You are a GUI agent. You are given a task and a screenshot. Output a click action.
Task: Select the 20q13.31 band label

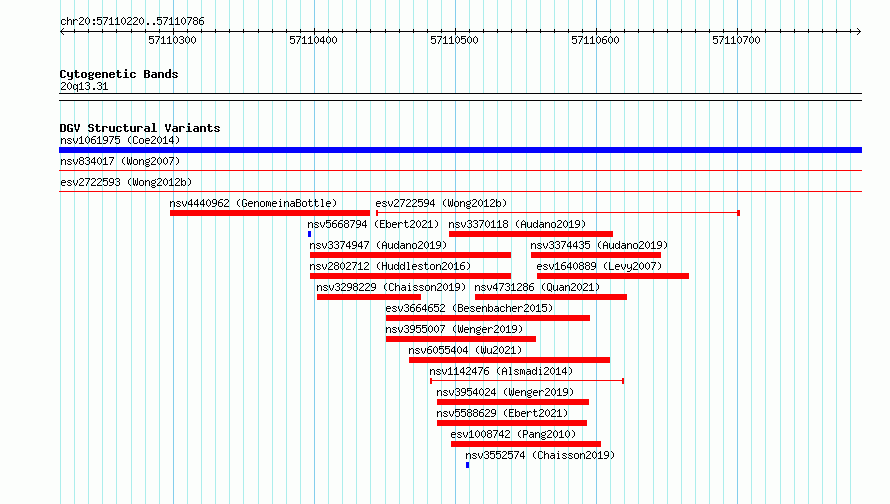click(x=84, y=86)
